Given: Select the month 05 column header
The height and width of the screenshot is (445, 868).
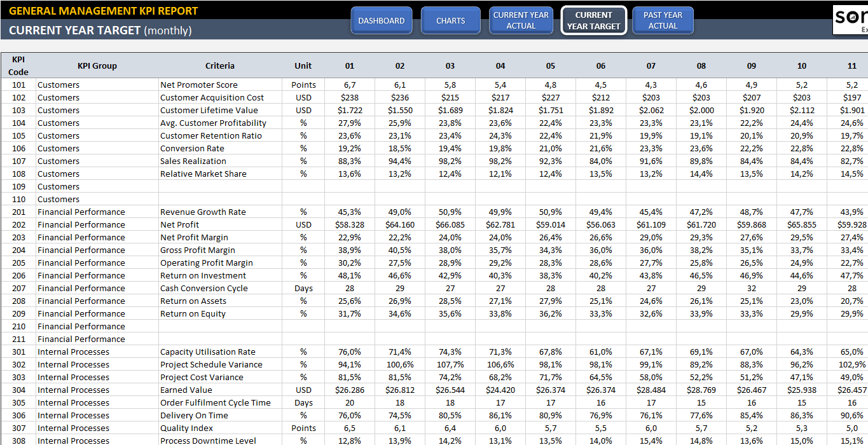Looking at the screenshot, I should [x=551, y=65].
